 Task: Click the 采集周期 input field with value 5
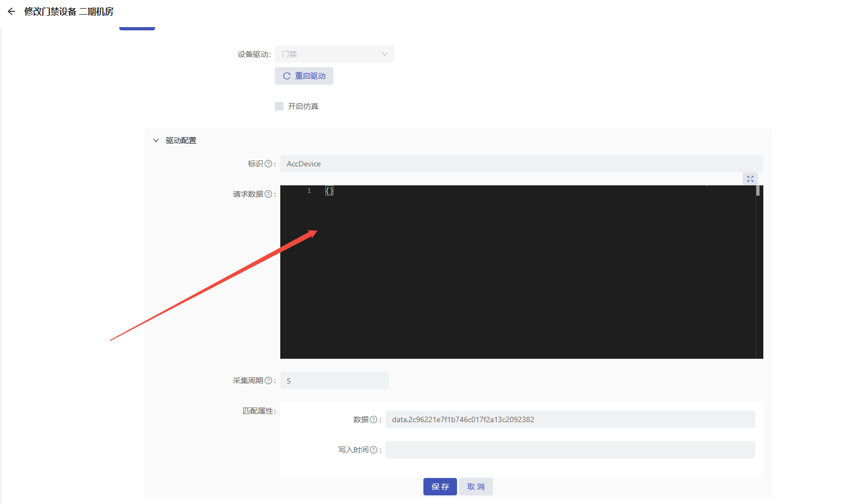pyautogui.click(x=334, y=380)
